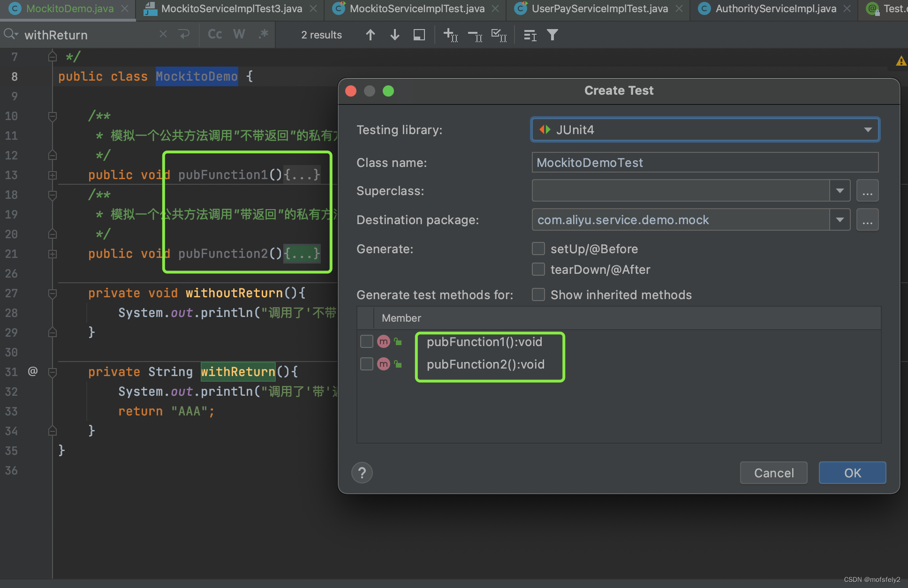Collapse withReturn method at line 31
Viewport: 908px width, 588px height.
(x=53, y=372)
